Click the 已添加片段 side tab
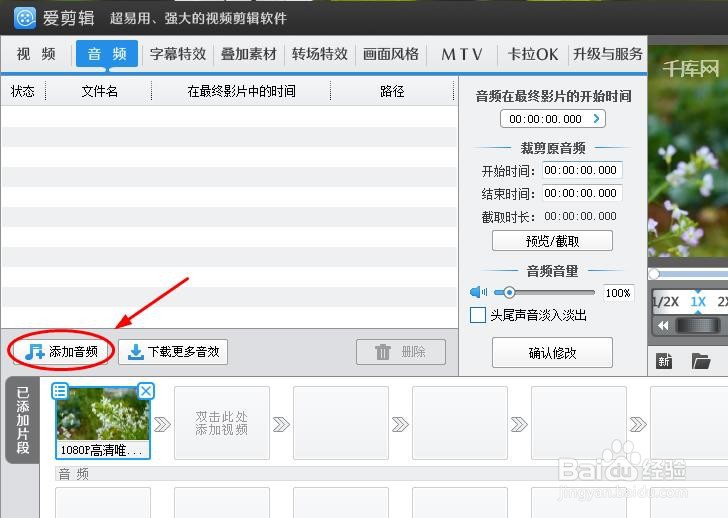728x518 pixels. coord(23,420)
